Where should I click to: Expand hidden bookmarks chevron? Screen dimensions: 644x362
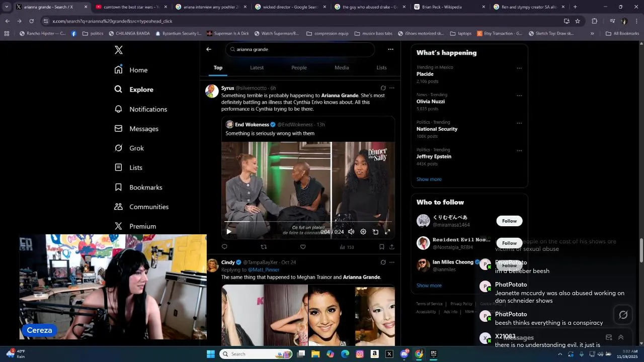[592, 34]
